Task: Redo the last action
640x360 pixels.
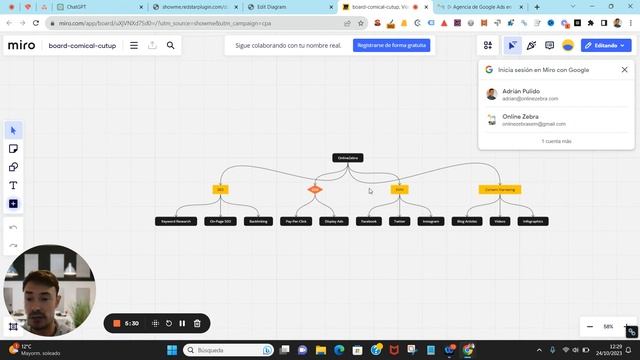Action: point(13,245)
